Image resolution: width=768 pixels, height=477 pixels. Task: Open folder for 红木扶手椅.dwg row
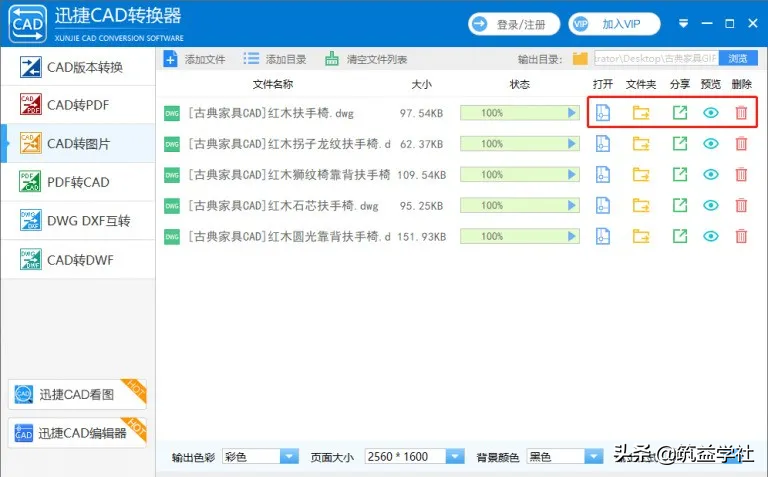(641, 113)
